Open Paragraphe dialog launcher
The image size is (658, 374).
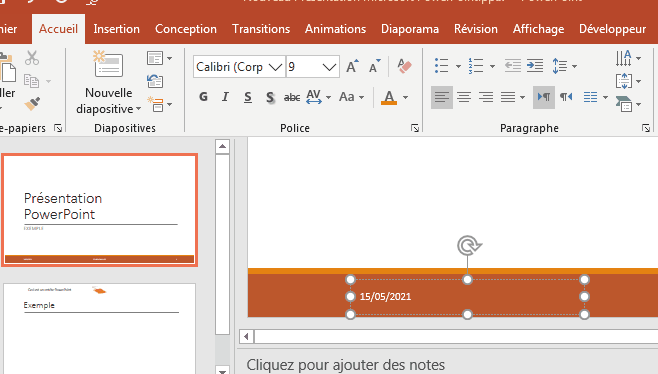pyautogui.click(x=646, y=128)
